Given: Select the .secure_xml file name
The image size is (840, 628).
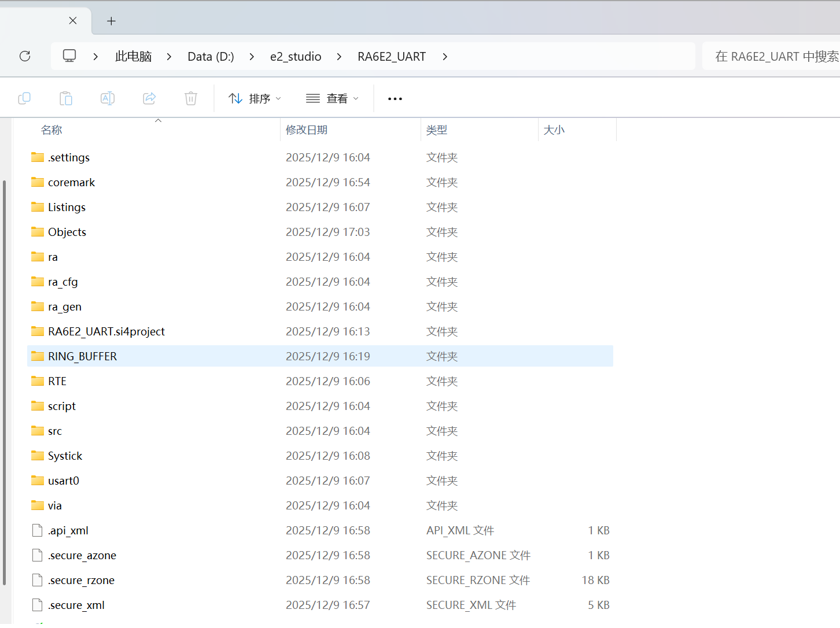Looking at the screenshot, I should pos(76,605).
